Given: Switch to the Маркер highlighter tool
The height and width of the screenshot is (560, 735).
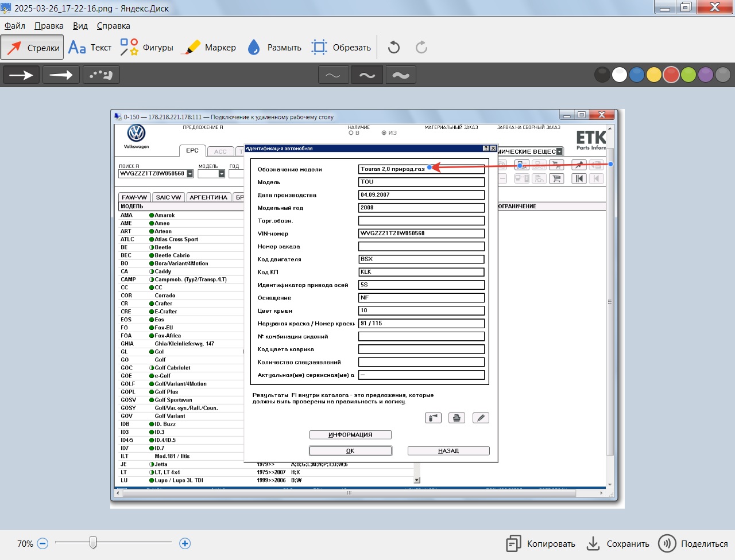Looking at the screenshot, I should coord(208,48).
